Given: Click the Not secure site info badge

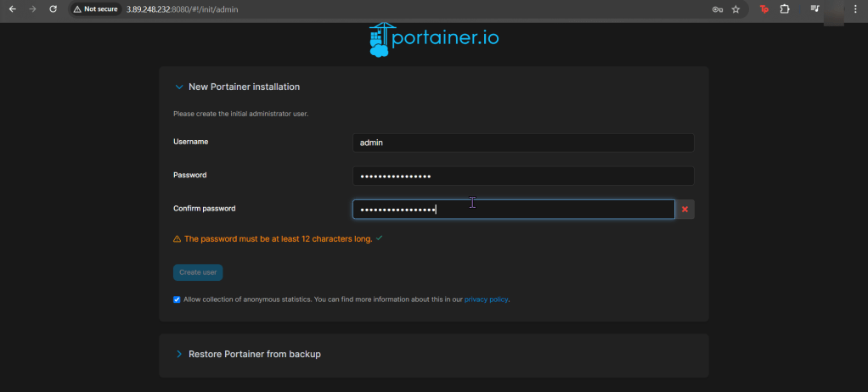Looking at the screenshot, I should tap(95, 9).
